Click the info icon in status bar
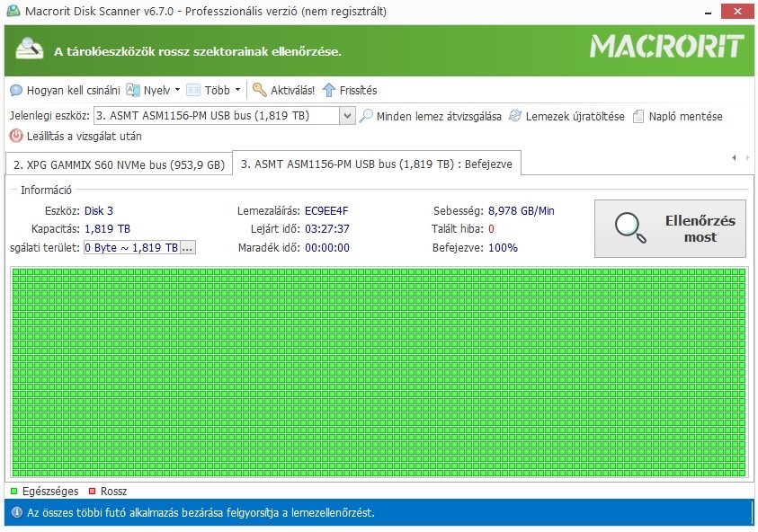The image size is (758, 532). click(17, 512)
